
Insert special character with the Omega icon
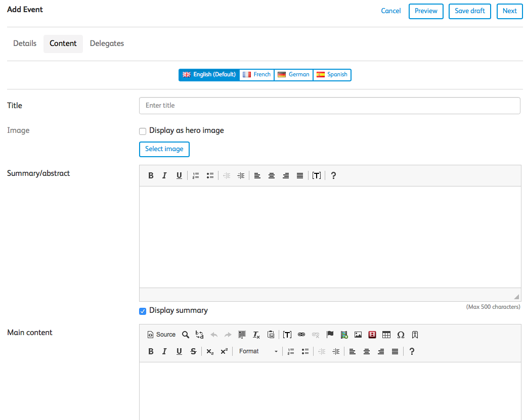pos(401,335)
